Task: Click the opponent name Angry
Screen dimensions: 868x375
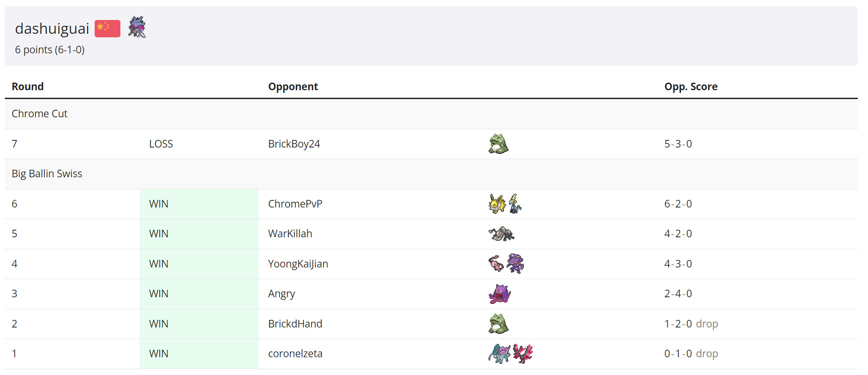Action: coord(281,294)
